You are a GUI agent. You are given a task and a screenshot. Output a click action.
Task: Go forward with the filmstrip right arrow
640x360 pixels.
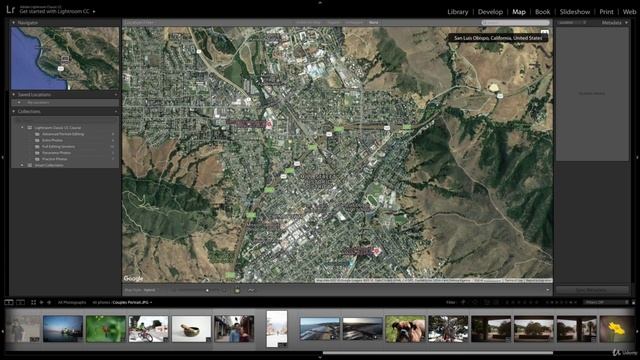tap(49, 302)
